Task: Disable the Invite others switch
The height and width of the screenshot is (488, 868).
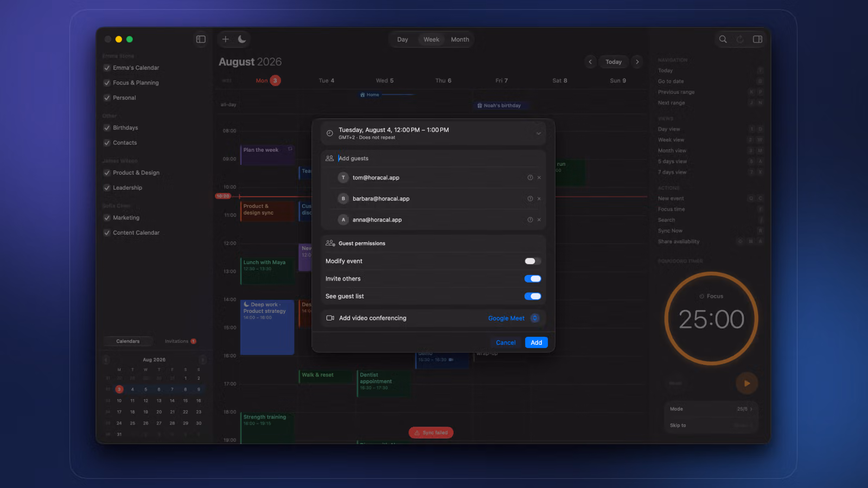Action: (x=533, y=279)
